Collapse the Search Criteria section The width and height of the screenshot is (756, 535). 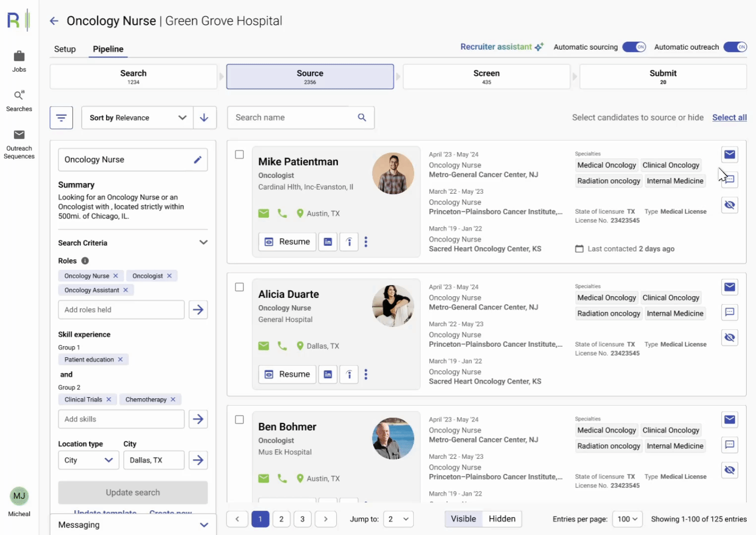tap(204, 242)
